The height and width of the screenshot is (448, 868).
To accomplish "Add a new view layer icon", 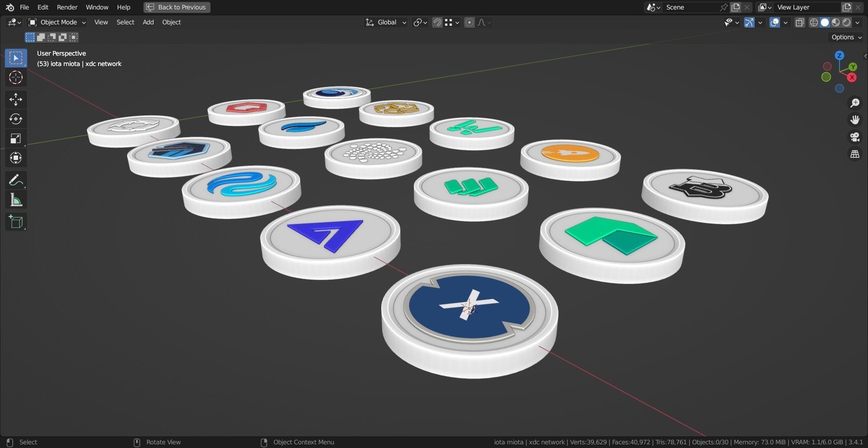I will point(846,7).
